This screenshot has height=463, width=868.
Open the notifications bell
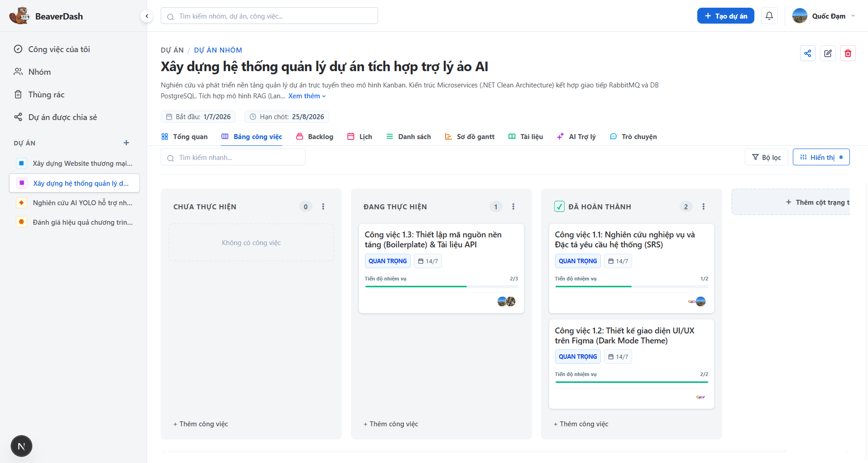[x=769, y=16]
